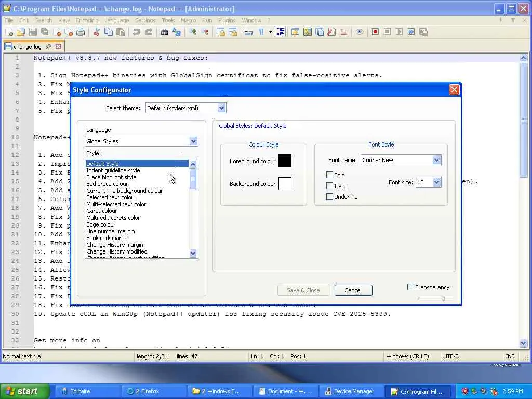Viewport: 532px width, 399px height.
Task: Click the Open file toolbar icon
Action: tap(21, 32)
